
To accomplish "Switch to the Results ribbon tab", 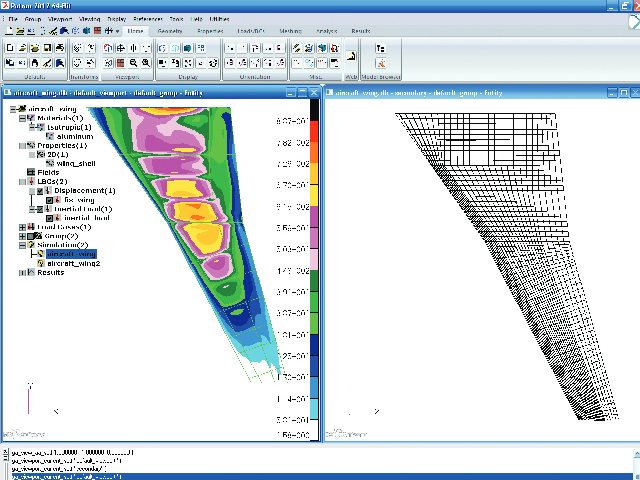I will pyautogui.click(x=361, y=31).
